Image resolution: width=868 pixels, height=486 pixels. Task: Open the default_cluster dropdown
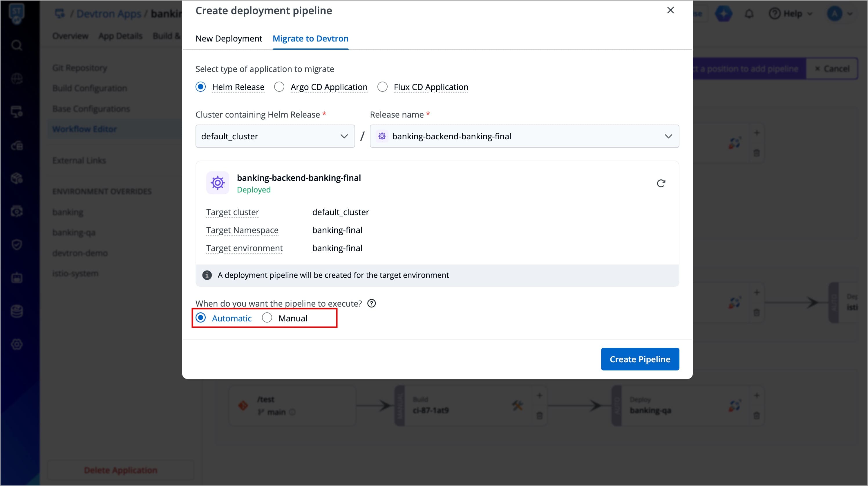pyautogui.click(x=275, y=136)
